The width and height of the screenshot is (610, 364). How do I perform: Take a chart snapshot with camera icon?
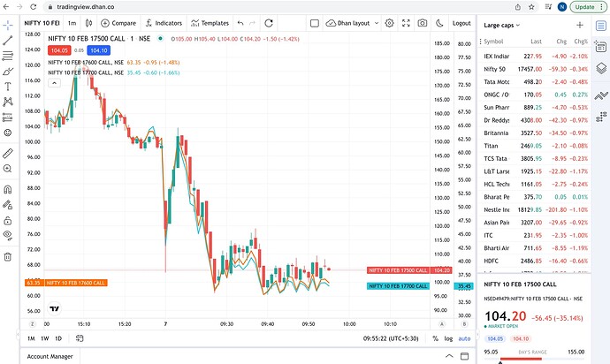click(423, 23)
